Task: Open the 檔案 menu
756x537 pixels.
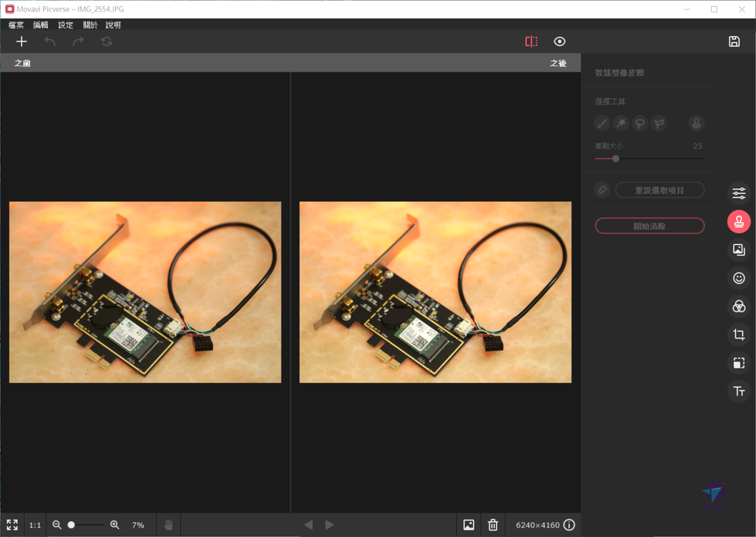Action: 16,25
